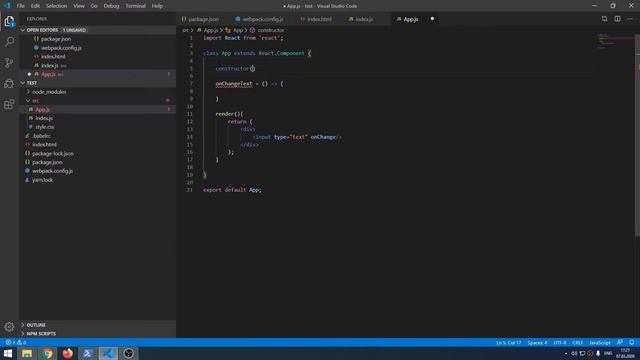Open package-lock.json in file tree

click(x=53, y=153)
